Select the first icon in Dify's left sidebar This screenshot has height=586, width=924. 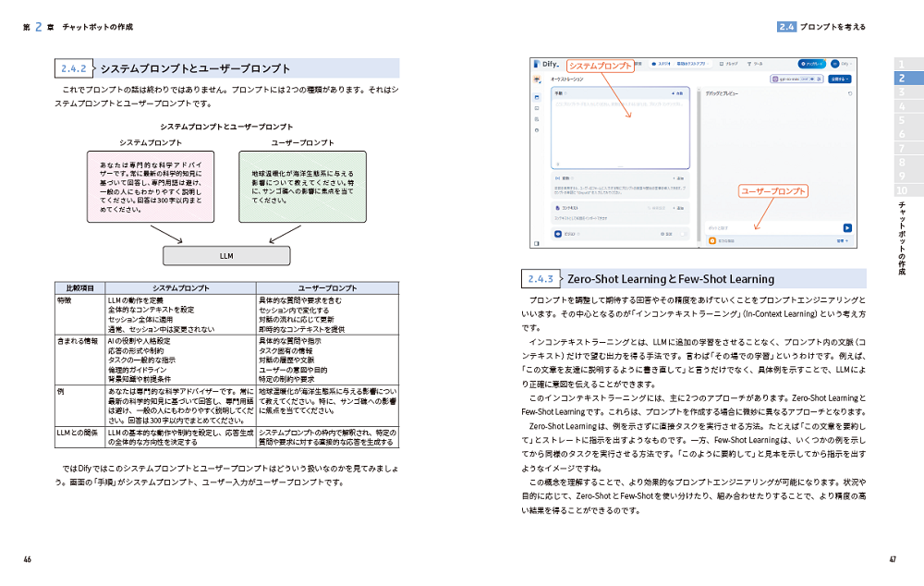536,97
